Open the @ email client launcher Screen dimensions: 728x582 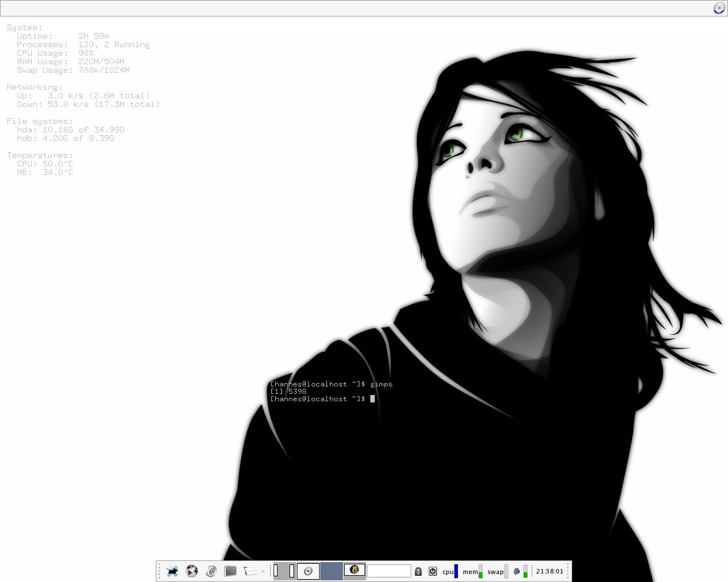[211, 571]
